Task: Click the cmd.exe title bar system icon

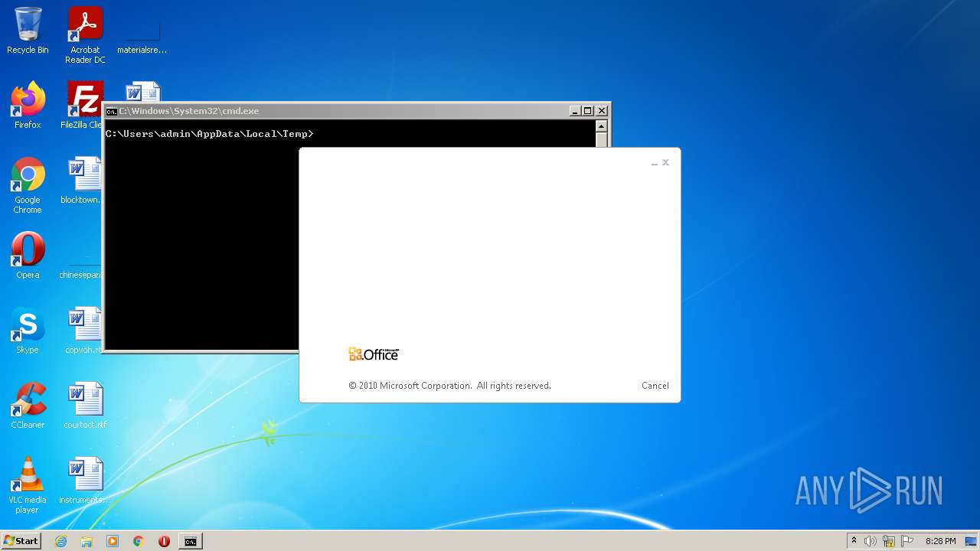Action: point(111,111)
